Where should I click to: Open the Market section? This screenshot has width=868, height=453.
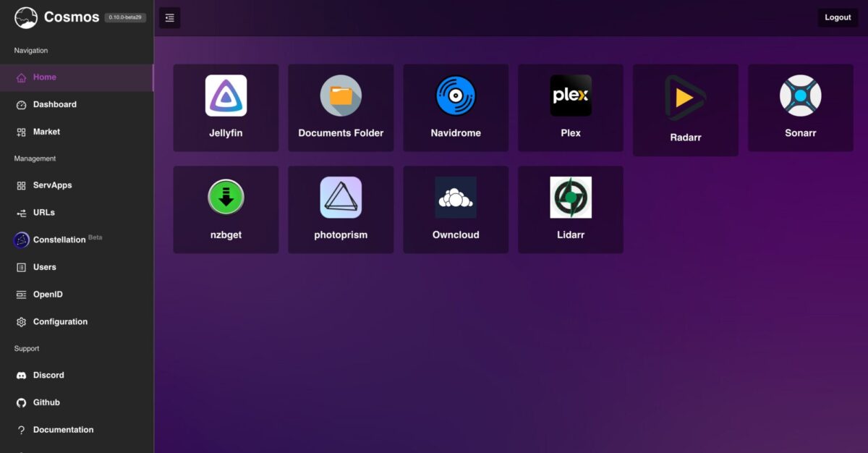coord(46,132)
